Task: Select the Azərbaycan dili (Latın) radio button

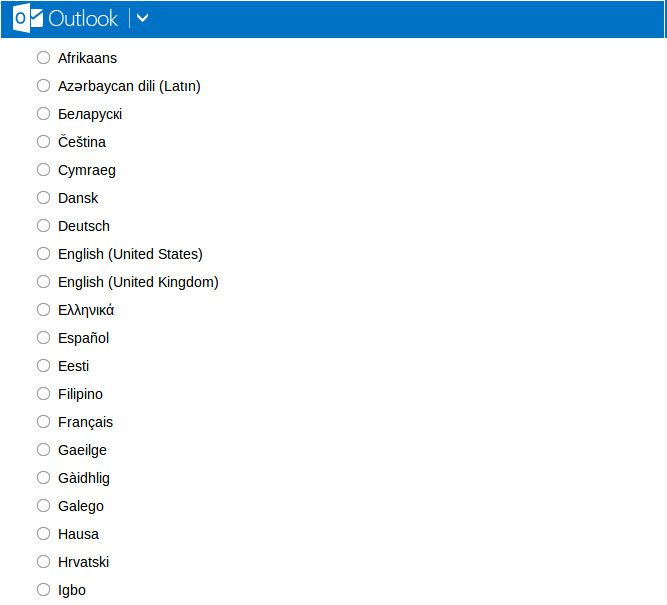Action: pos(43,86)
